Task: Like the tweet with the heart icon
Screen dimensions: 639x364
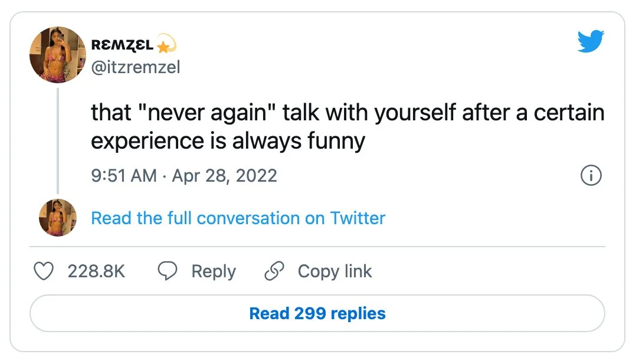Action: click(x=42, y=271)
